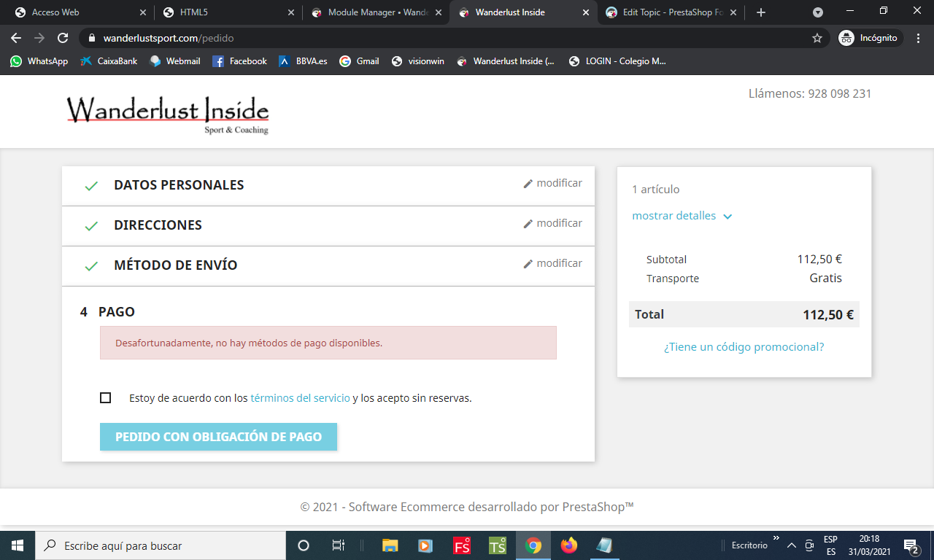934x560 pixels.
Task: Open the Direcciones section header
Action: (158, 225)
